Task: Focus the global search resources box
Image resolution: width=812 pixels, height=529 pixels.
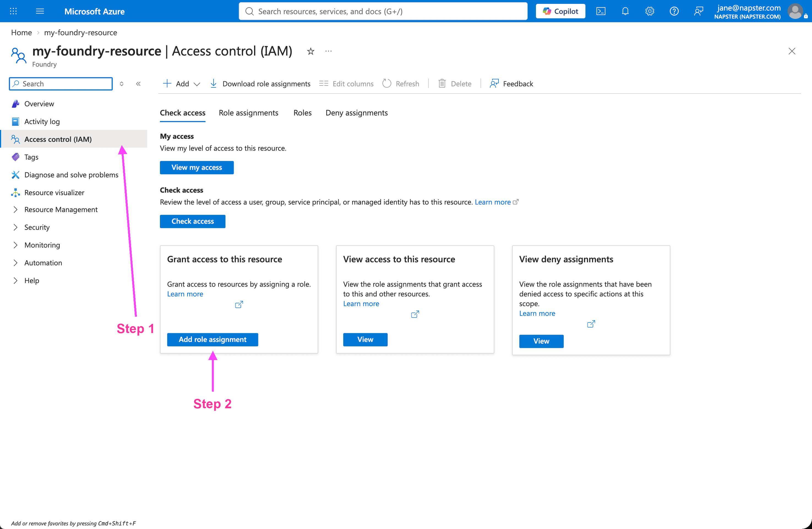Action: pyautogui.click(x=383, y=11)
